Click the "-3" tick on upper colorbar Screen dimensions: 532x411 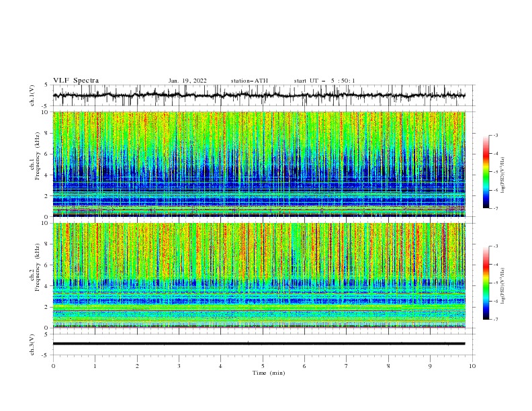495,135
